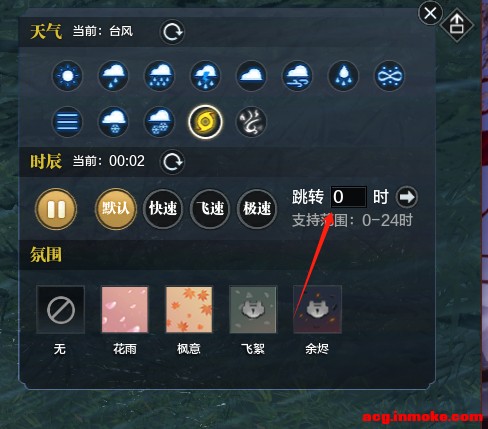Click the 跳转 hour input field
The width and height of the screenshot is (488, 429).
point(349,197)
